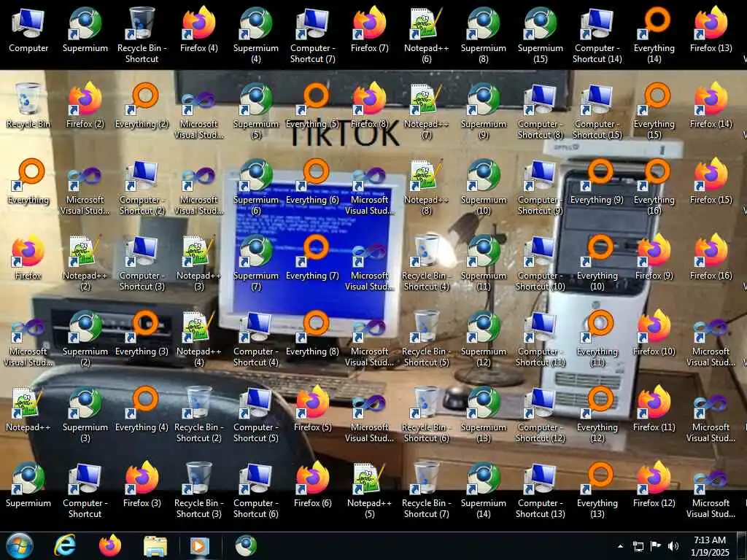Select Everything (6) shortcut
747x560 pixels.
[312, 181]
